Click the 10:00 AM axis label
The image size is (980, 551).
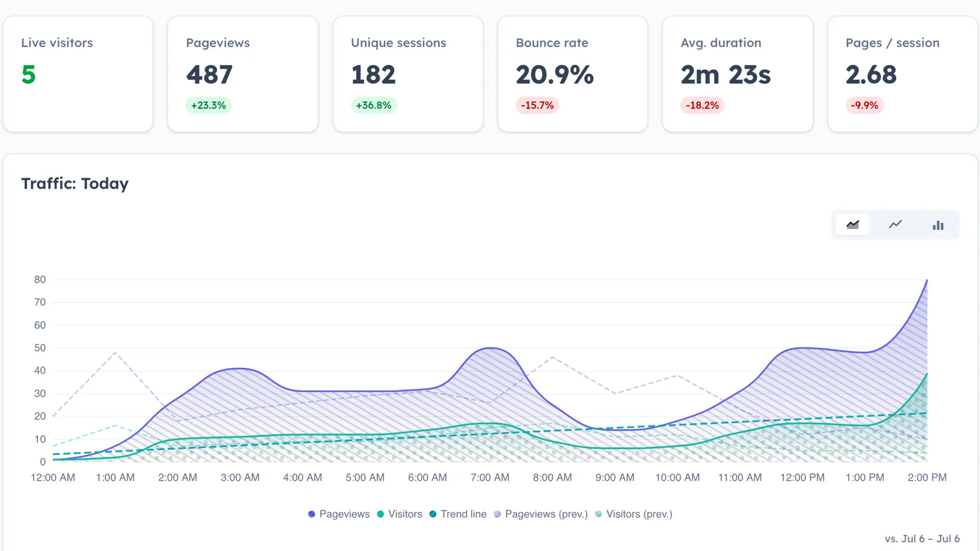[x=677, y=478]
